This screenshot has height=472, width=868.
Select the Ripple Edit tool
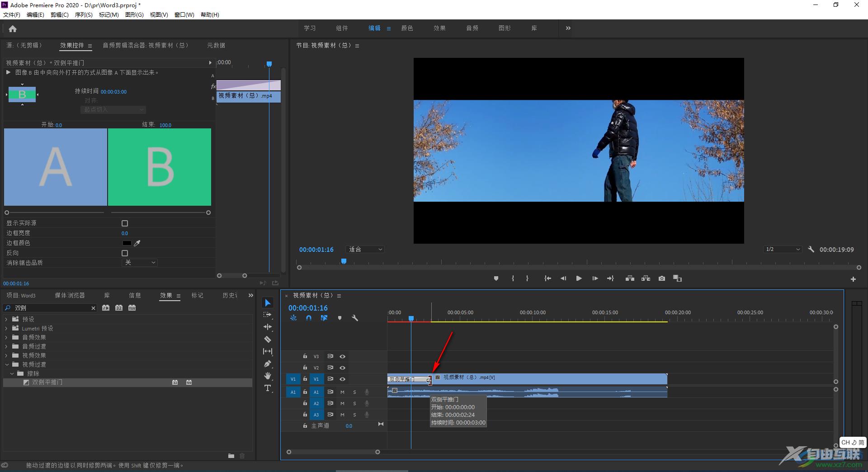[268, 327]
